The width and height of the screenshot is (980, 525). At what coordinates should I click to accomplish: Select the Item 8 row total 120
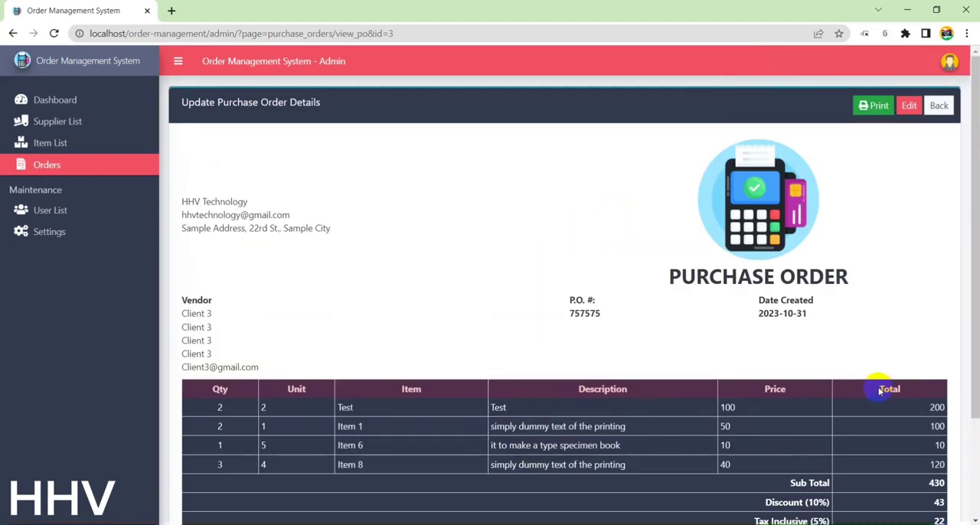pos(937,465)
